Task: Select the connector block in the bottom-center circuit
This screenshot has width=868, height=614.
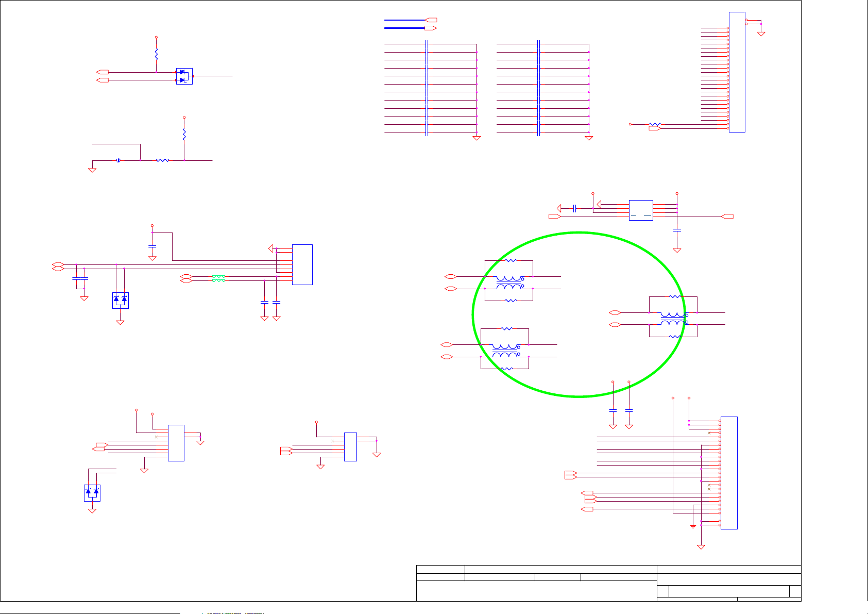Action: 350,446
